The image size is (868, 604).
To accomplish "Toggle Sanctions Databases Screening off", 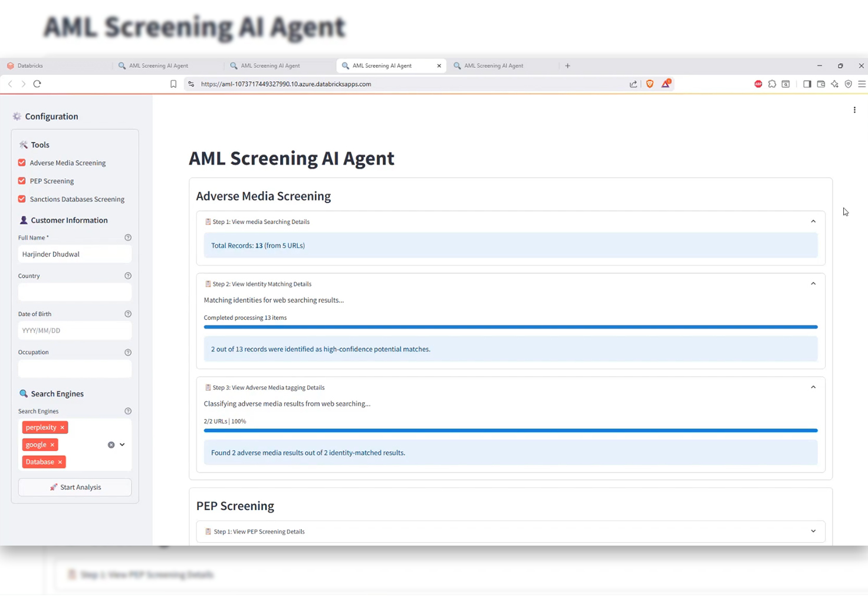I will pos(21,199).
